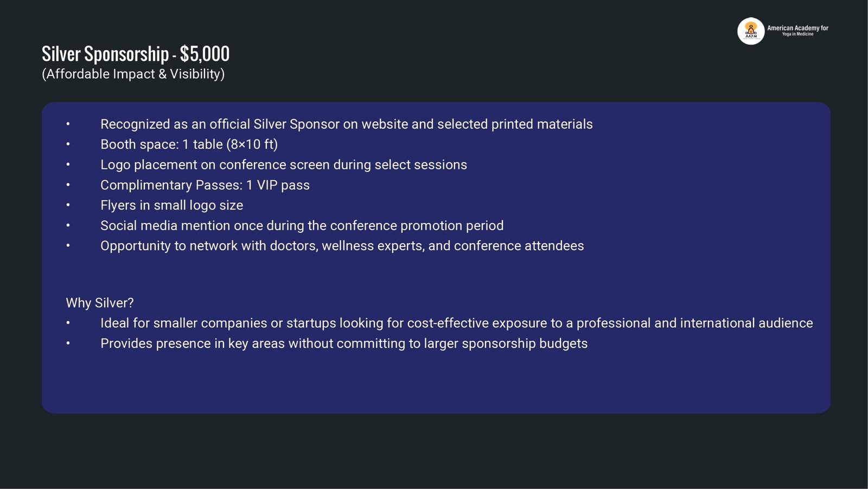
Task: Click the 'Flyers in small logo size' line
Action: click(171, 205)
